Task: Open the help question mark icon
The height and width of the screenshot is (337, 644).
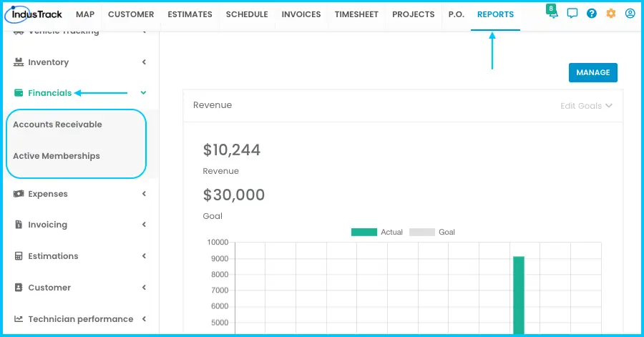Action: [592, 14]
